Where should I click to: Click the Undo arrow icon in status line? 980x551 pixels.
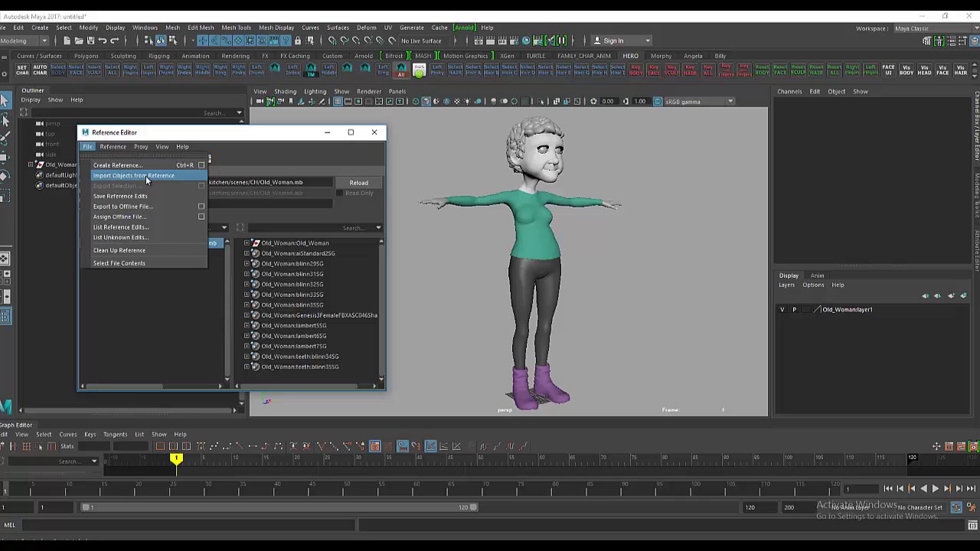[103, 41]
